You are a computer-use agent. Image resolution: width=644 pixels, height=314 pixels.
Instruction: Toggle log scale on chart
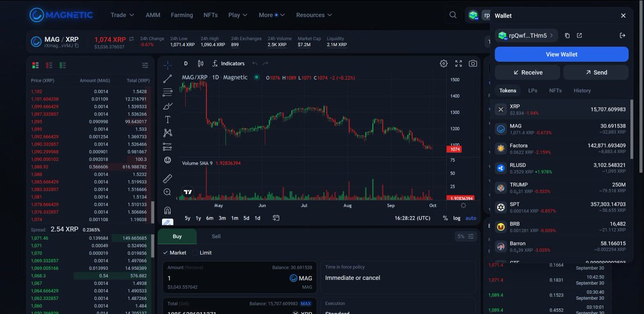457,218
